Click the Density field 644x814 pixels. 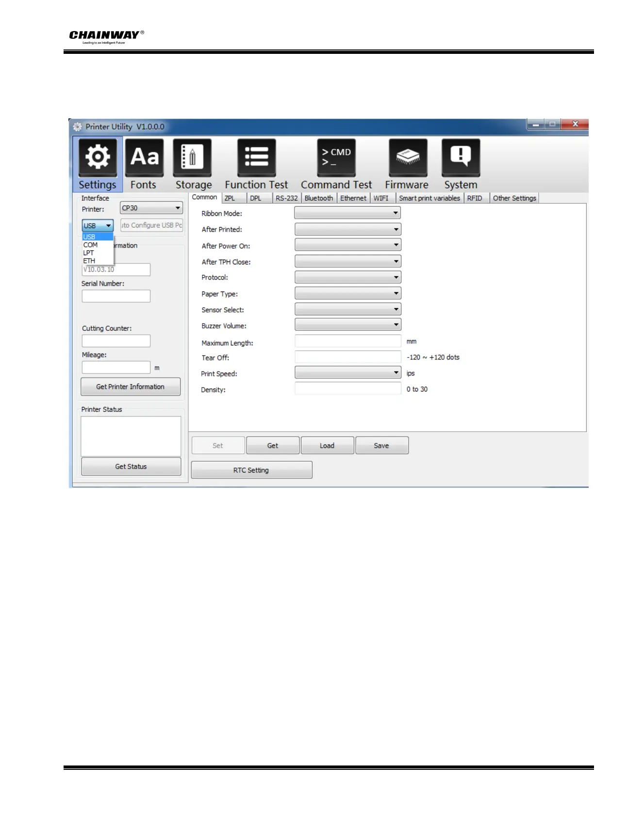click(347, 389)
